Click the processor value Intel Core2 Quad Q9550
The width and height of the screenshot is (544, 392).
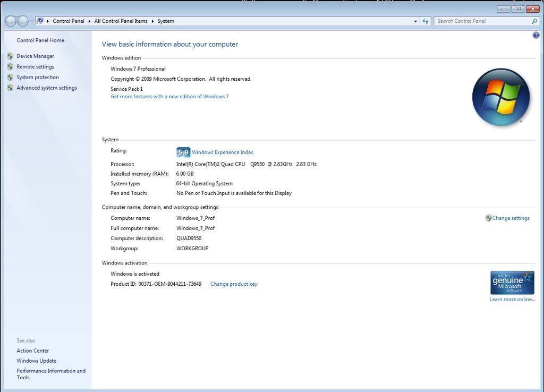tap(246, 164)
